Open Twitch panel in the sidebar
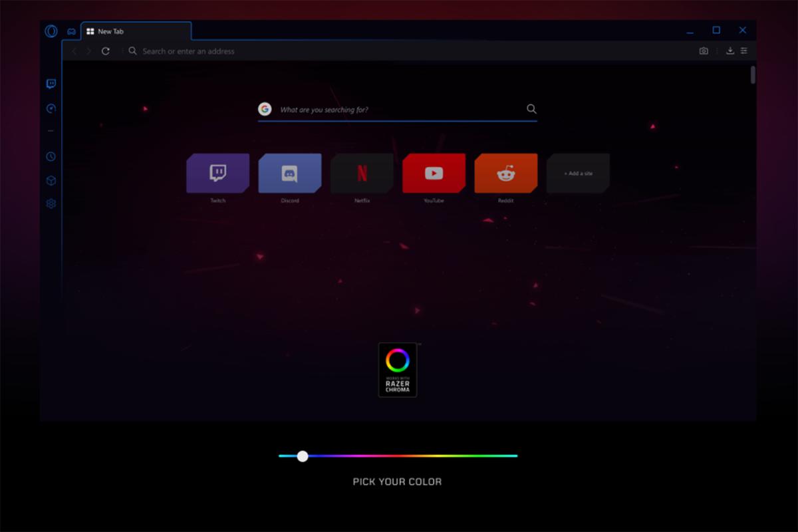The image size is (798, 532). [x=51, y=84]
